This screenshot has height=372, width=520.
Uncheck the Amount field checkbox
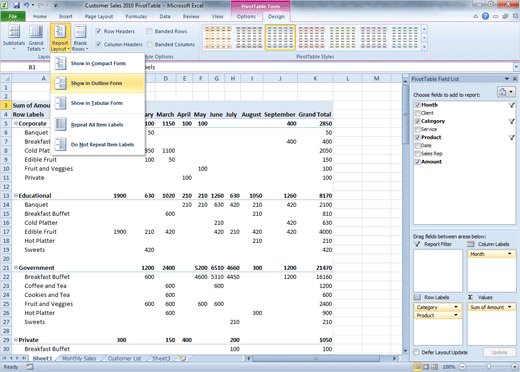(418, 162)
